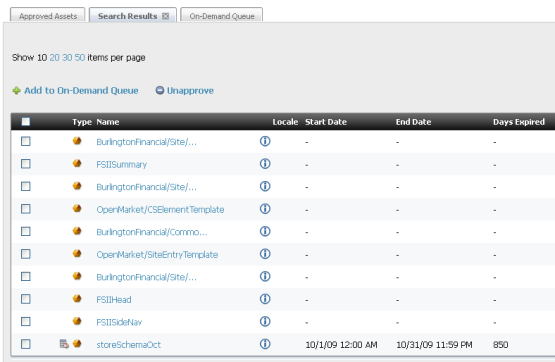Image resolution: width=555 pixels, height=362 pixels.
Task: Close the Search Results tab with its X icon
Action: click(165, 16)
